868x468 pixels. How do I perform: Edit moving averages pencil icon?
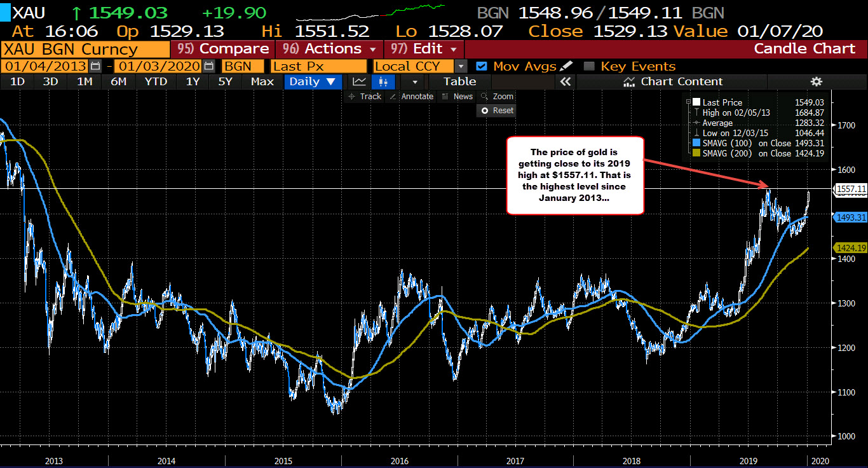click(566, 66)
